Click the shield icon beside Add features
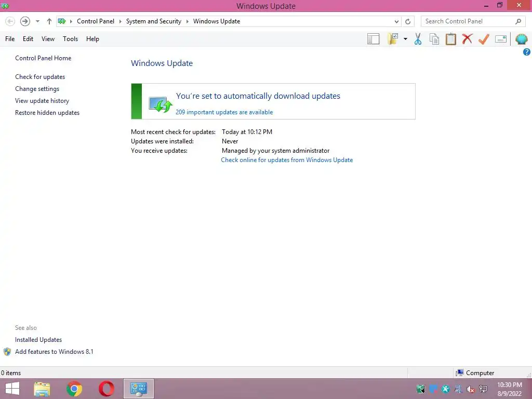The height and width of the screenshot is (399, 532). click(7, 352)
